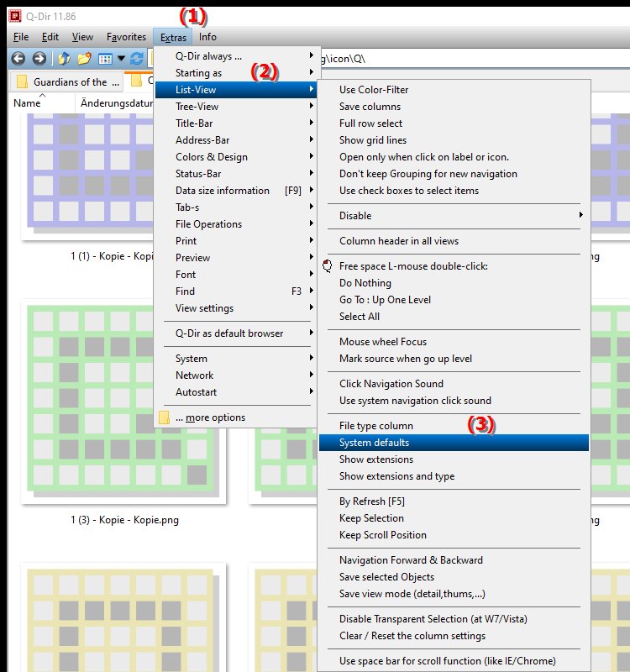Screen dimensions: 630x672
Task: Expand the Tree-View submenu
Action: [x=235, y=107]
